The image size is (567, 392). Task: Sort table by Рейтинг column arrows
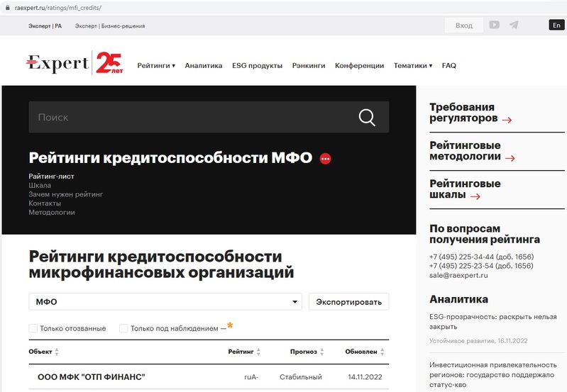(x=258, y=352)
